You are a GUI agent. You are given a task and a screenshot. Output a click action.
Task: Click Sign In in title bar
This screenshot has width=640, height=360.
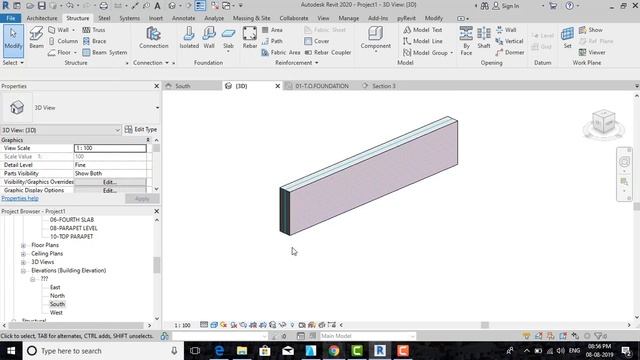[506, 6]
